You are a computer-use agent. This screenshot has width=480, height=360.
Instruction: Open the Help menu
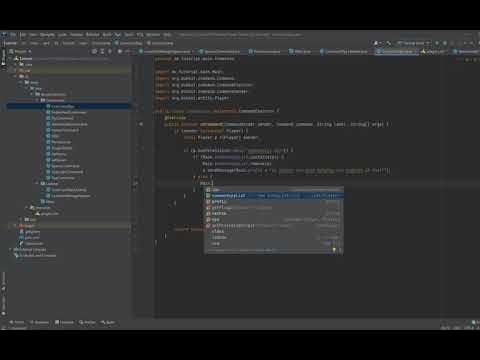click(167, 34)
